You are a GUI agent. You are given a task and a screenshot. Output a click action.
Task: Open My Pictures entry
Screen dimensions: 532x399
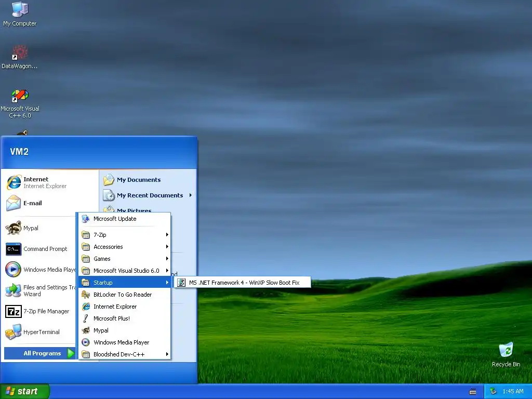click(134, 209)
